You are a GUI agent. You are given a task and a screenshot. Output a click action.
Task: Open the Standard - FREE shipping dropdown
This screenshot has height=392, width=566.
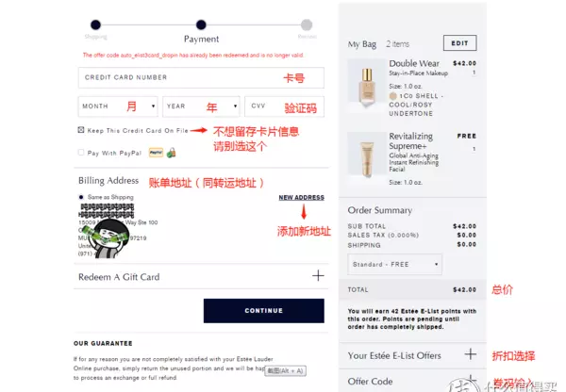click(394, 265)
